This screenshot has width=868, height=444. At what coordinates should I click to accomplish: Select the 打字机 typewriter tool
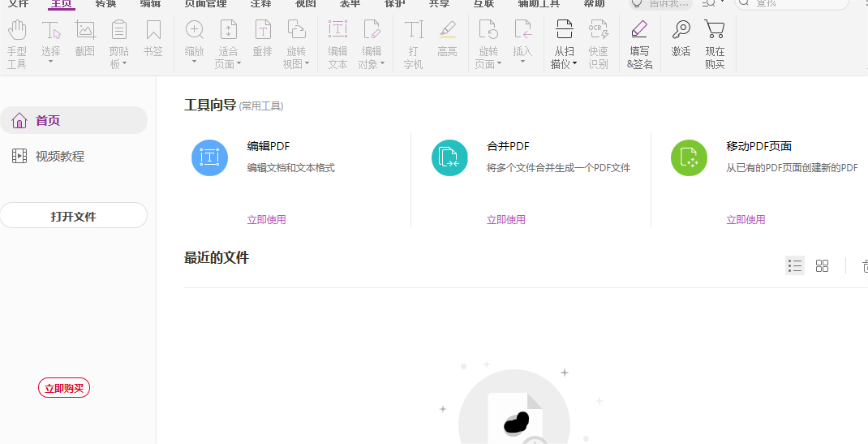pyautogui.click(x=413, y=45)
